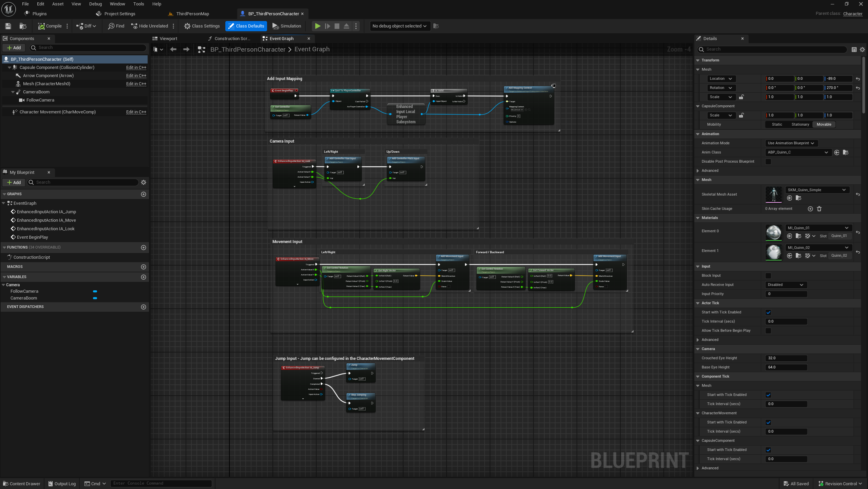Toggle Mesh Start with Tick Enabled checkbox
The width and height of the screenshot is (868, 489).
click(768, 395)
